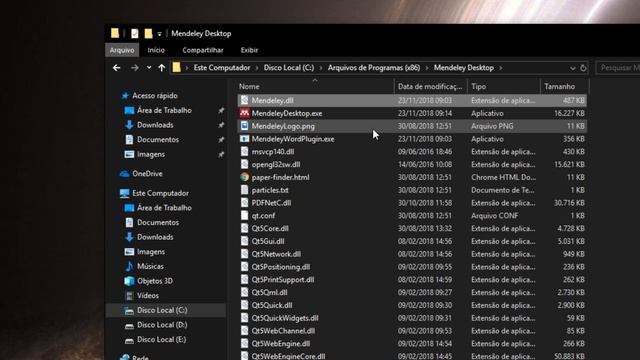
Task: Expand the chevron after Mendeley Desktop breadcrumb
Action: 501,68
